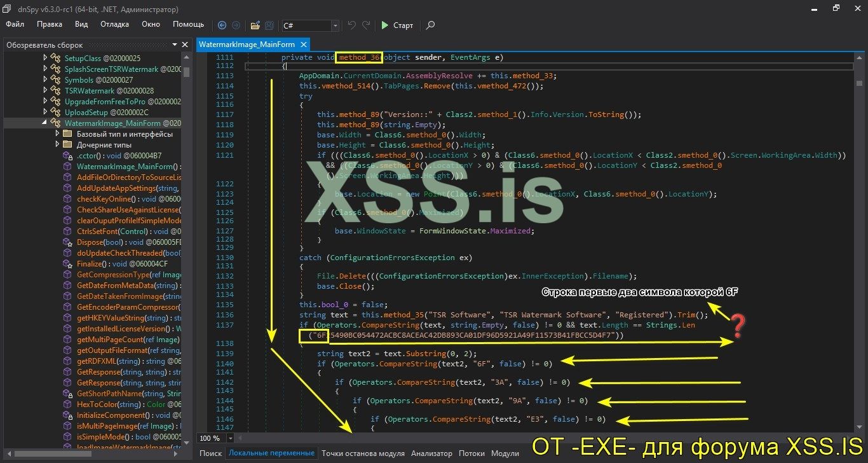The image size is (868, 463).
Task: Navigate backward with the back arrow
Action: [222, 25]
